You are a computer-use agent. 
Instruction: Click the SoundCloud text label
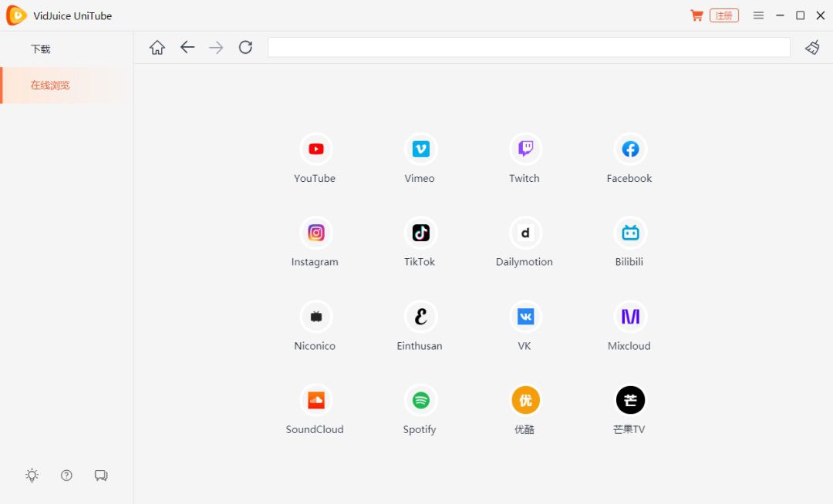pos(315,429)
